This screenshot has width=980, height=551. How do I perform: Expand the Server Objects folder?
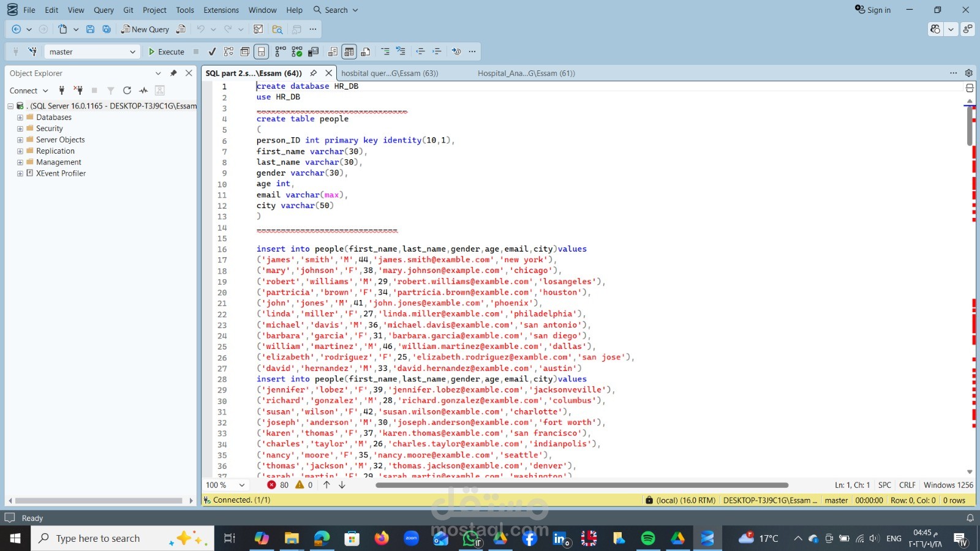20,140
